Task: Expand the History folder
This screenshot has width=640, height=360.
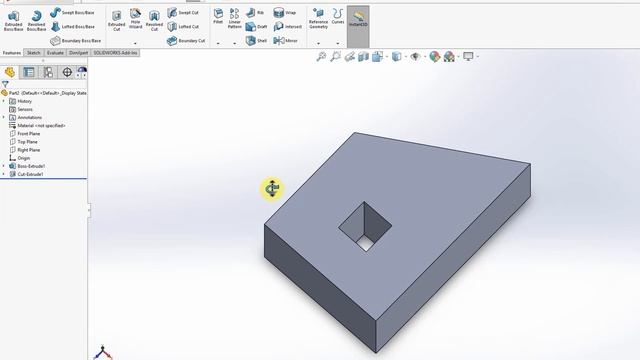Action: [x=4, y=101]
